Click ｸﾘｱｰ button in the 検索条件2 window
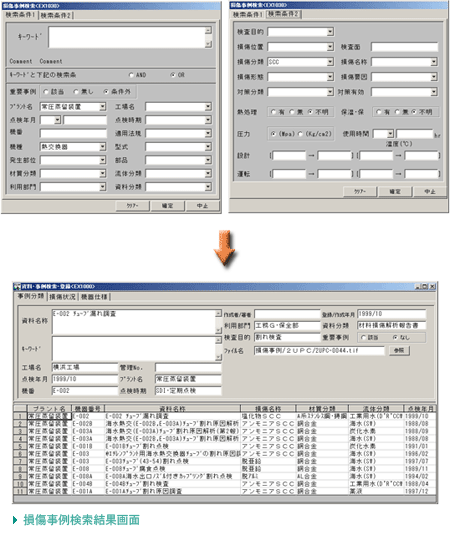 point(360,192)
